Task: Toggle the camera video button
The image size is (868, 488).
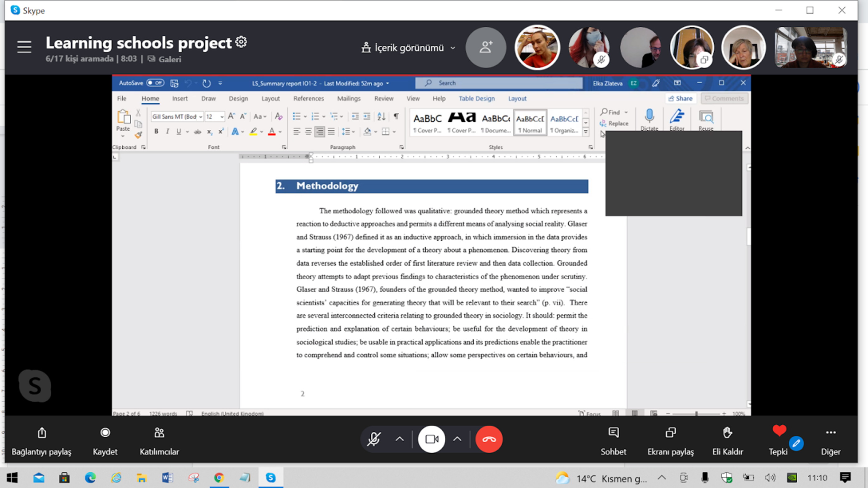Action: click(x=432, y=439)
